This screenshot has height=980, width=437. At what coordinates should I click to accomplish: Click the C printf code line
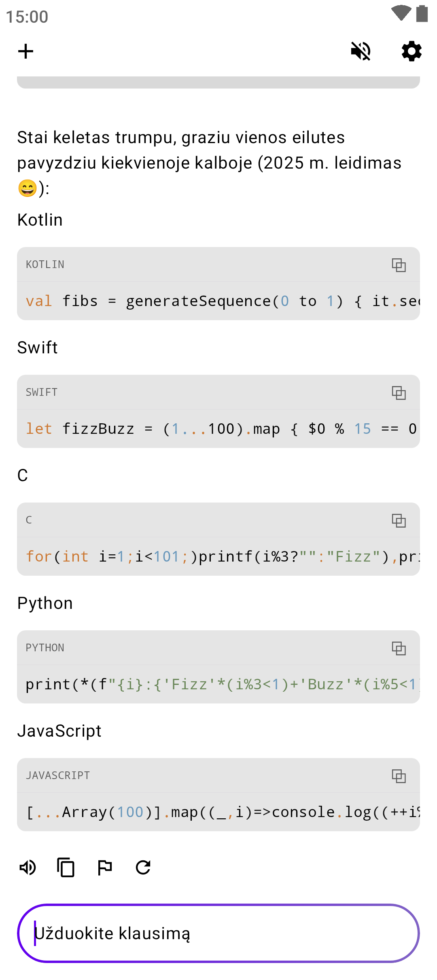[x=218, y=557]
